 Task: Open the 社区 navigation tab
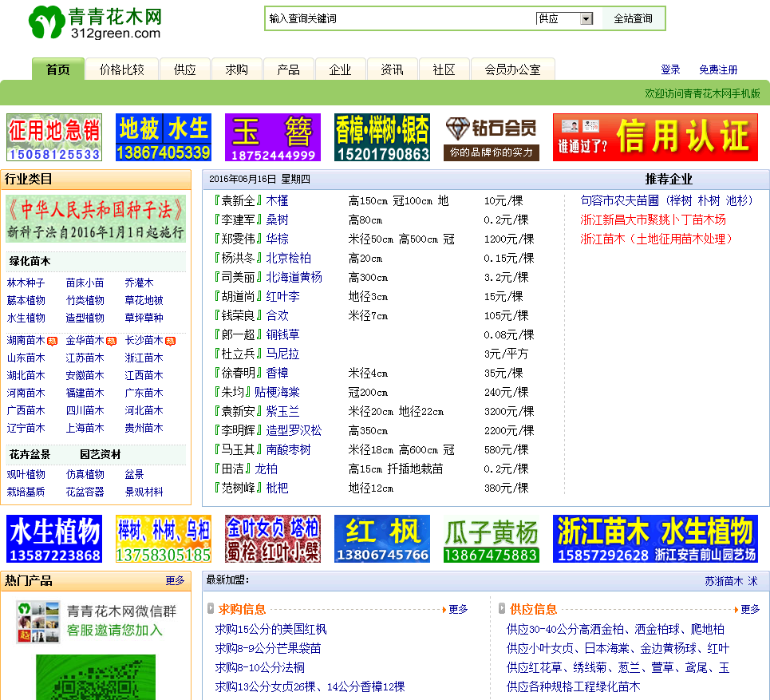tap(444, 69)
